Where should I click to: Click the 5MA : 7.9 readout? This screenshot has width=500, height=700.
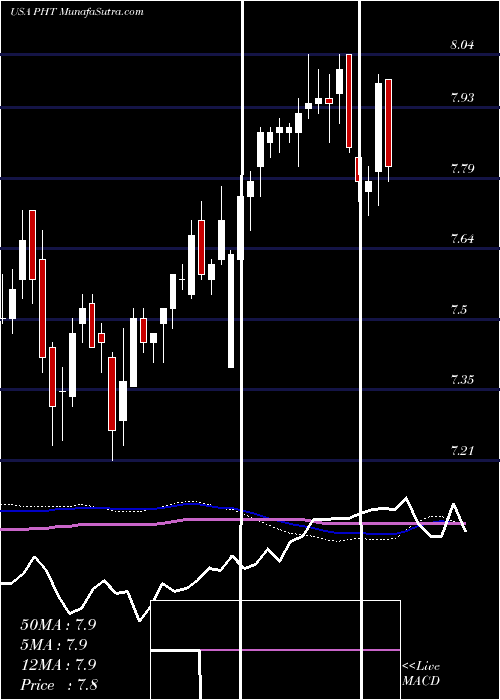(x=54, y=645)
